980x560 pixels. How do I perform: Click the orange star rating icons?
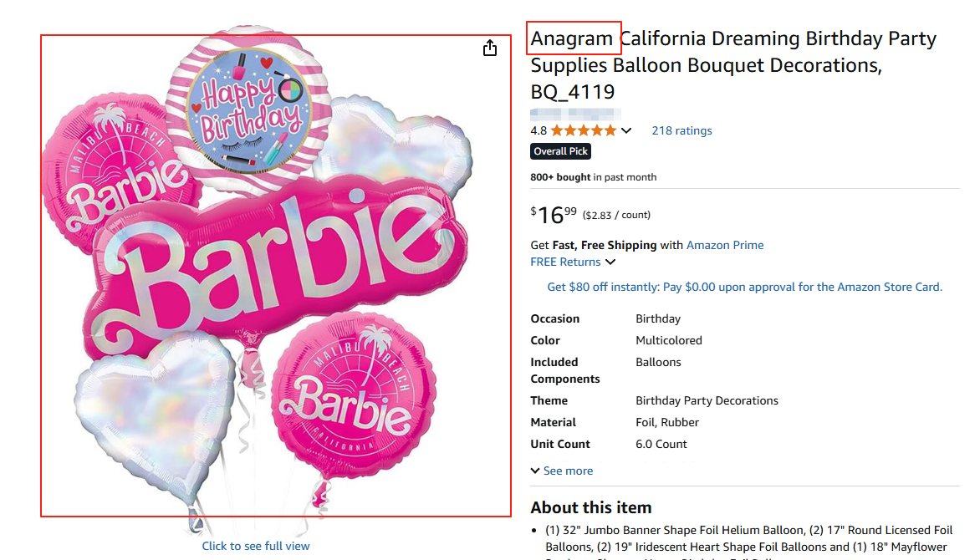(x=583, y=130)
